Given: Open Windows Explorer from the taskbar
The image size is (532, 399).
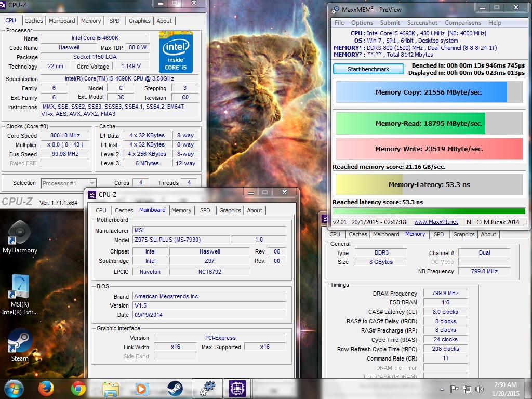Looking at the screenshot, I should coord(111,389).
